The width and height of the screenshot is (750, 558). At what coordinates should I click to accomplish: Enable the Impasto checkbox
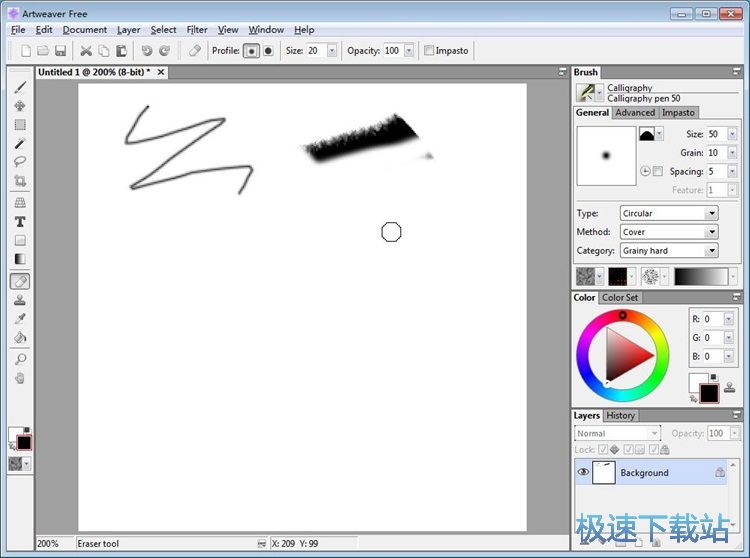[x=429, y=51]
